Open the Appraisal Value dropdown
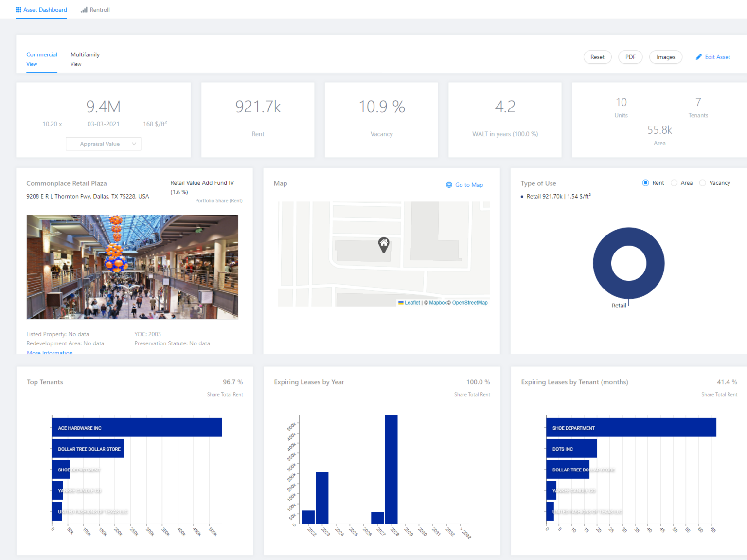The image size is (747, 560). tap(103, 144)
